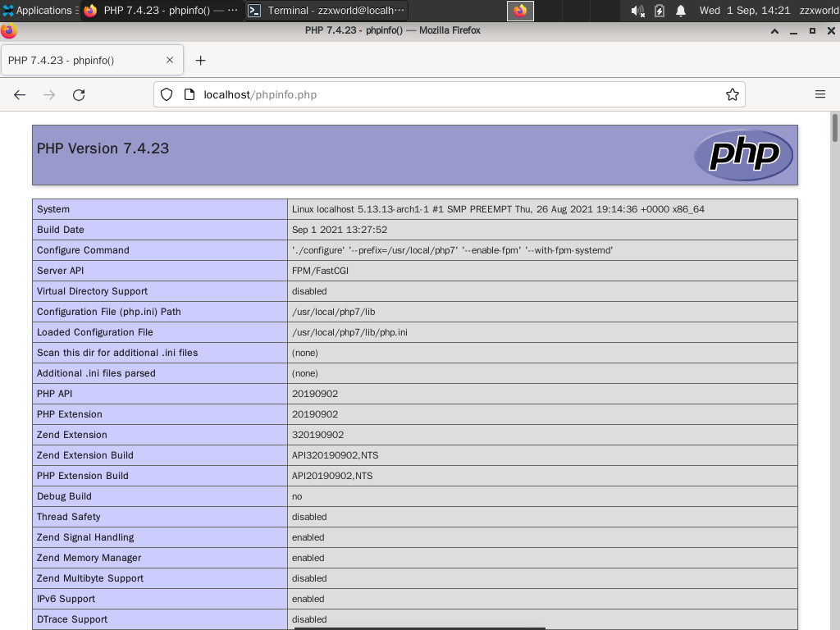Reload the phpinfo page

(x=79, y=94)
